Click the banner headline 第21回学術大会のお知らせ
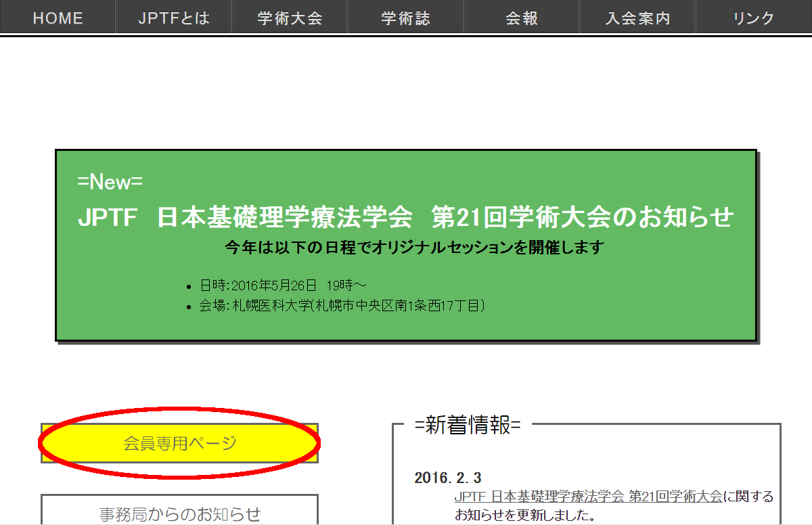The image size is (812, 525). coord(406,218)
